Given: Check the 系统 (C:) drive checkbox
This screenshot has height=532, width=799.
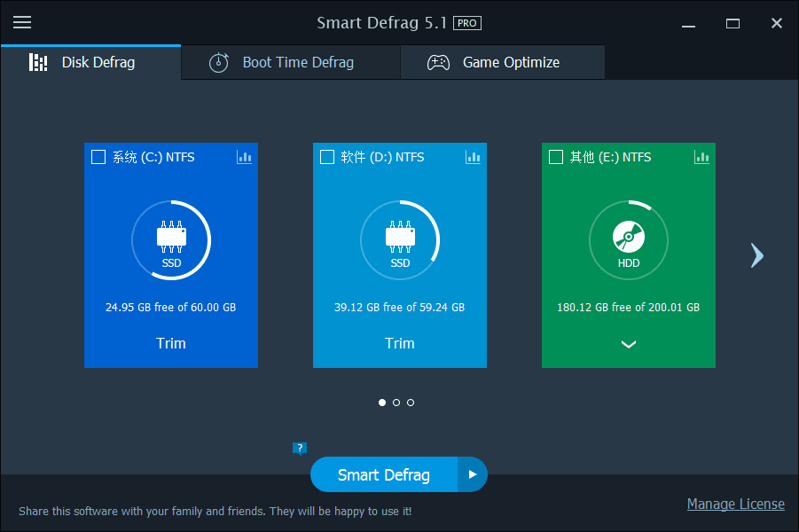Looking at the screenshot, I should pos(98,157).
